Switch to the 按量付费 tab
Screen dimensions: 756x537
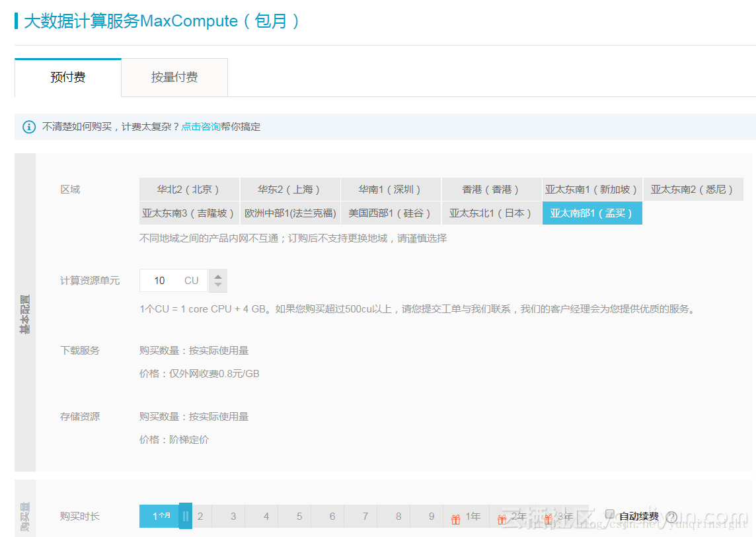point(174,77)
